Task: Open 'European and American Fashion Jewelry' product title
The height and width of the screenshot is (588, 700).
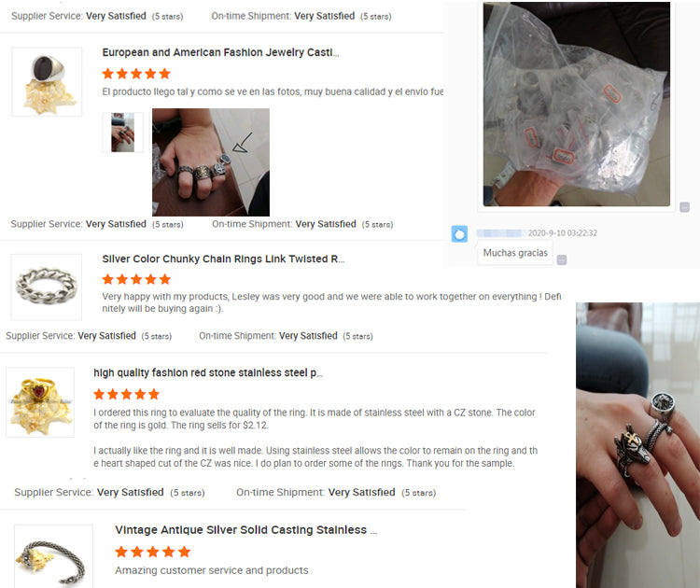Action: point(220,52)
